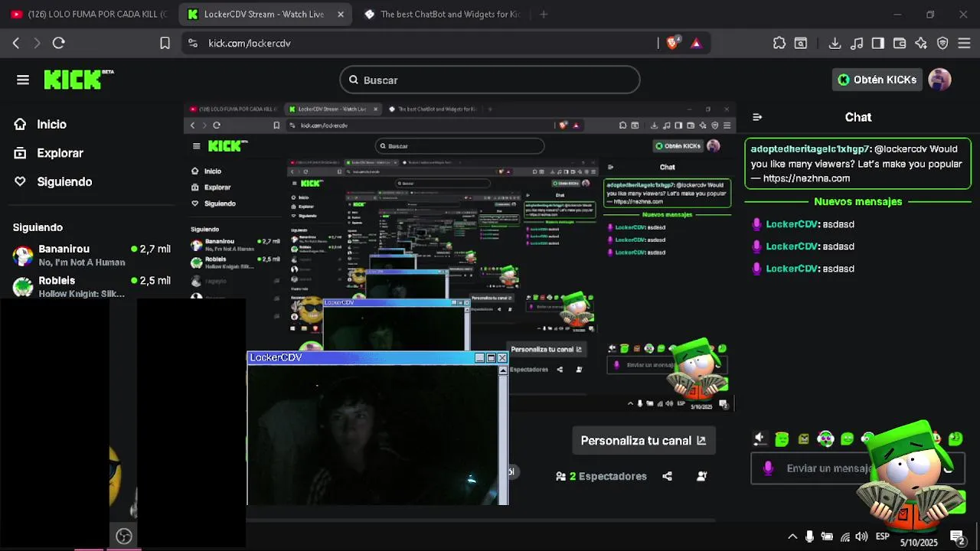
Task: Open Brave Rewards triangle icon
Action: pos(696,44)
